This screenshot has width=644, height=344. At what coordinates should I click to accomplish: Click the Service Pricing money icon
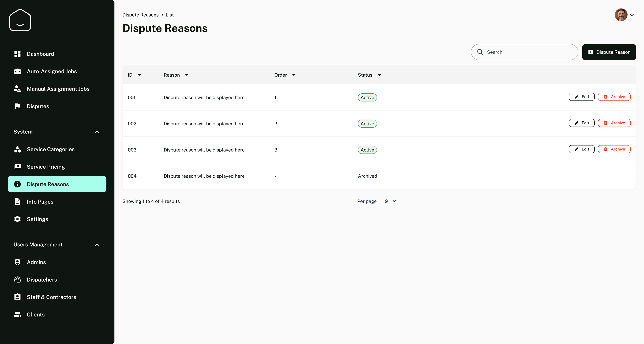coord(17,167)
